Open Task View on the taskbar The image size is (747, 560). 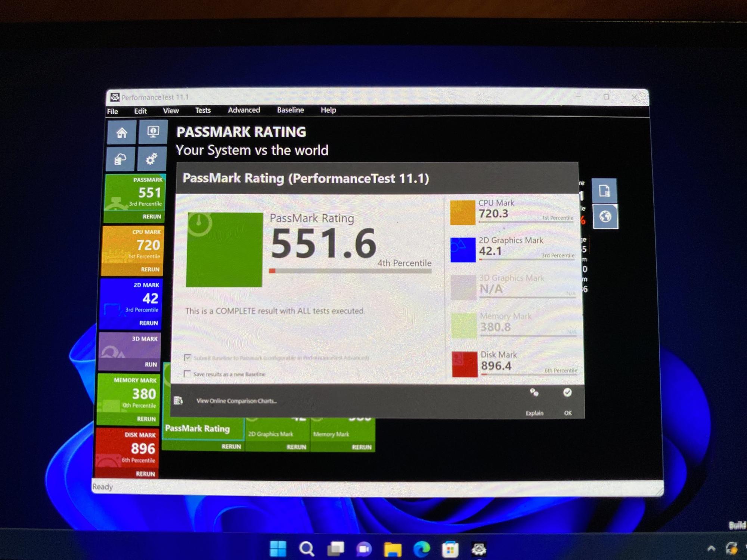335,549
